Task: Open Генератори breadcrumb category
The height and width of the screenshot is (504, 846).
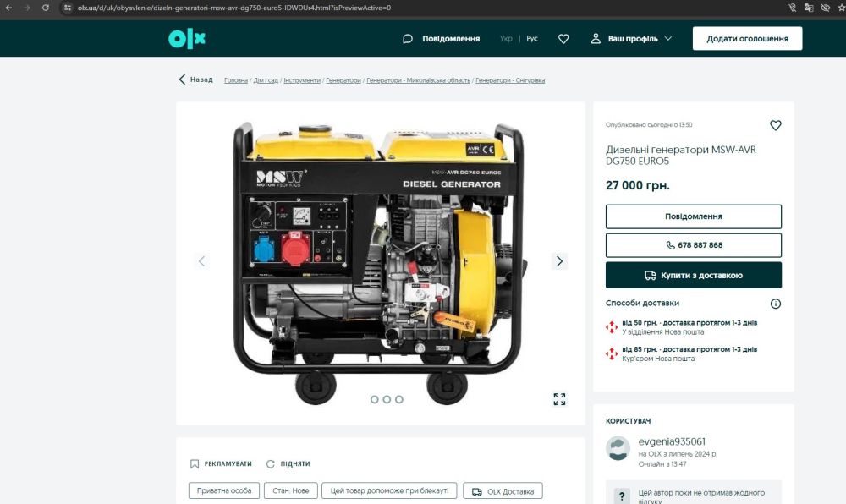Action: coord(343,80)
